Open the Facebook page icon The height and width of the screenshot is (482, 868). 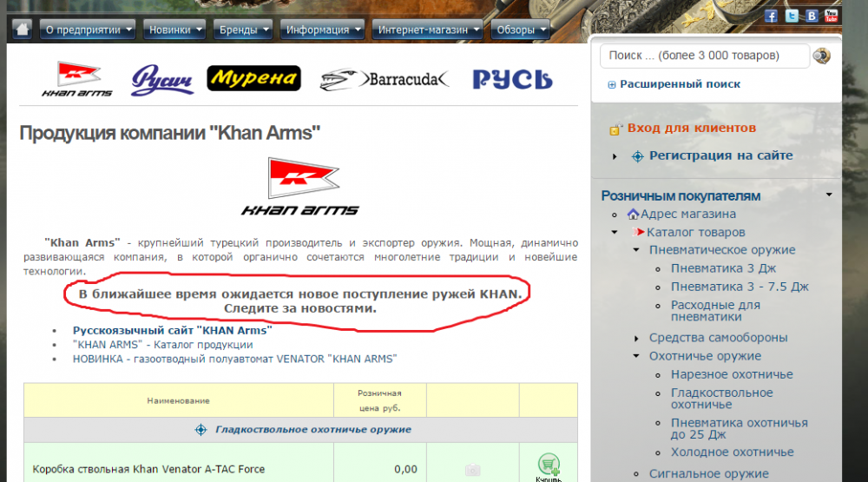771,16
